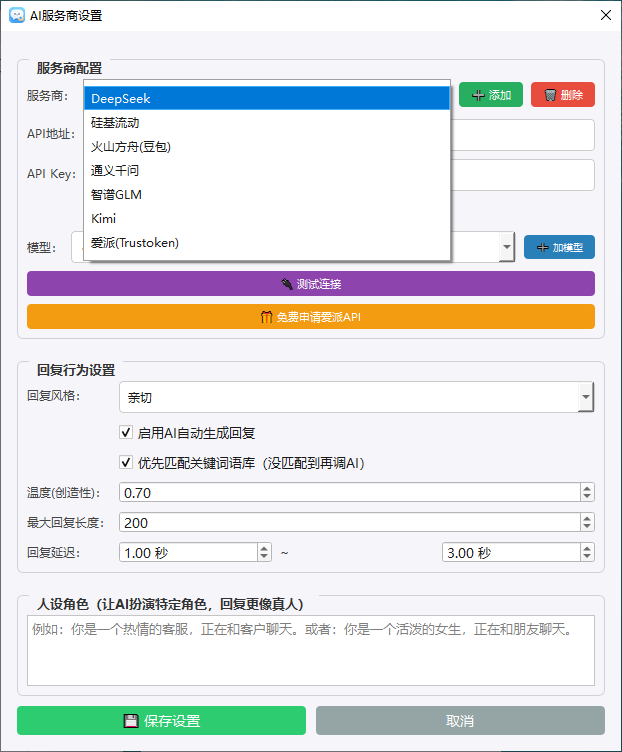Click the green 添加 button

(x=491, y=95)
